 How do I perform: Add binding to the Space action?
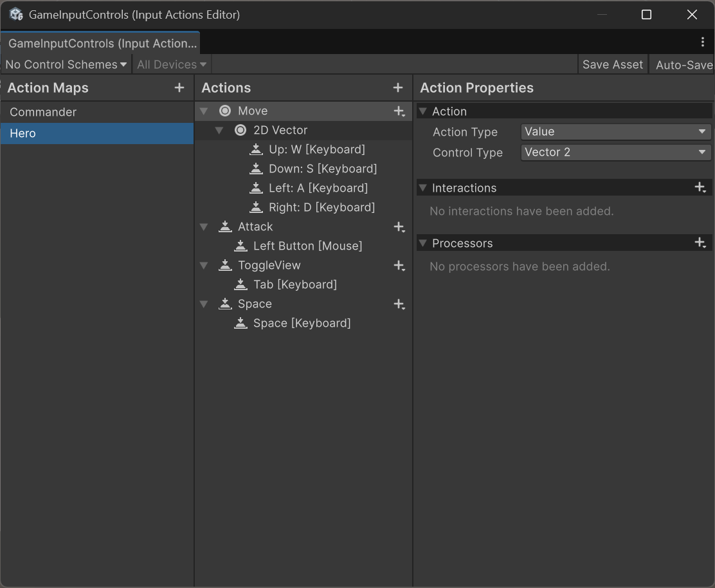(399, 304)
